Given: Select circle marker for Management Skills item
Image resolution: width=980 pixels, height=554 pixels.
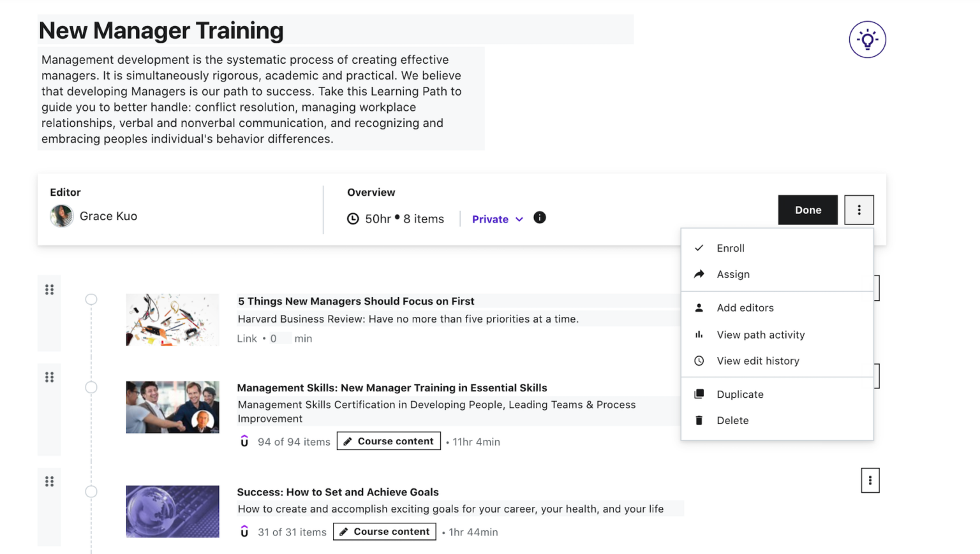Looking at the screenshot, I should point(91,388).
